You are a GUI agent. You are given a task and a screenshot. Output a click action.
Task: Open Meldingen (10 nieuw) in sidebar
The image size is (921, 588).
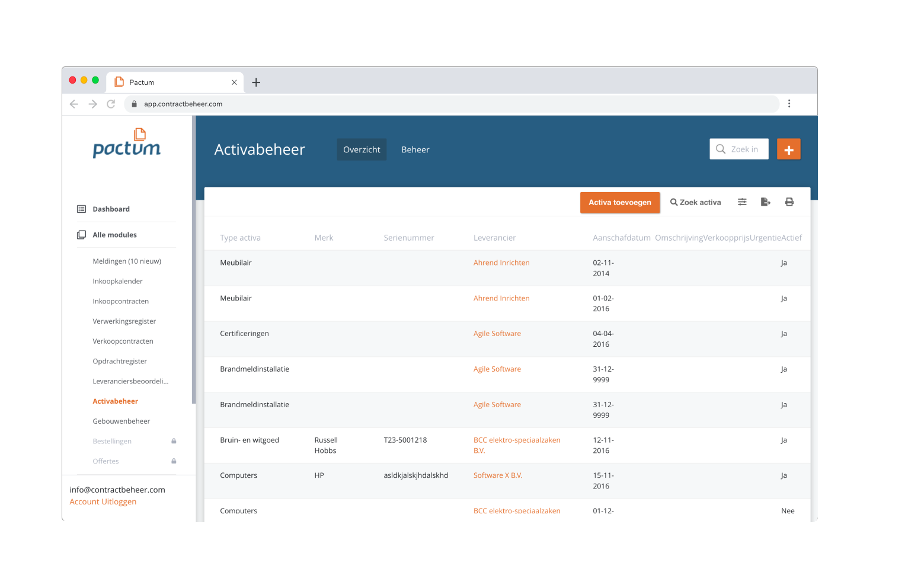[127, 261]
